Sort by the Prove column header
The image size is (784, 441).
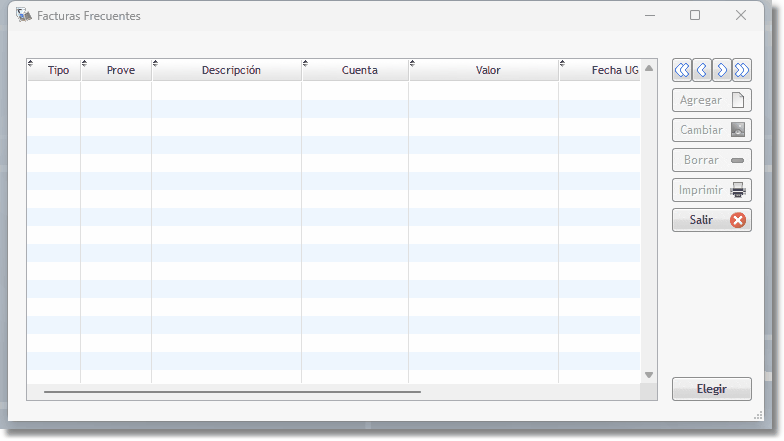point(120,70)
